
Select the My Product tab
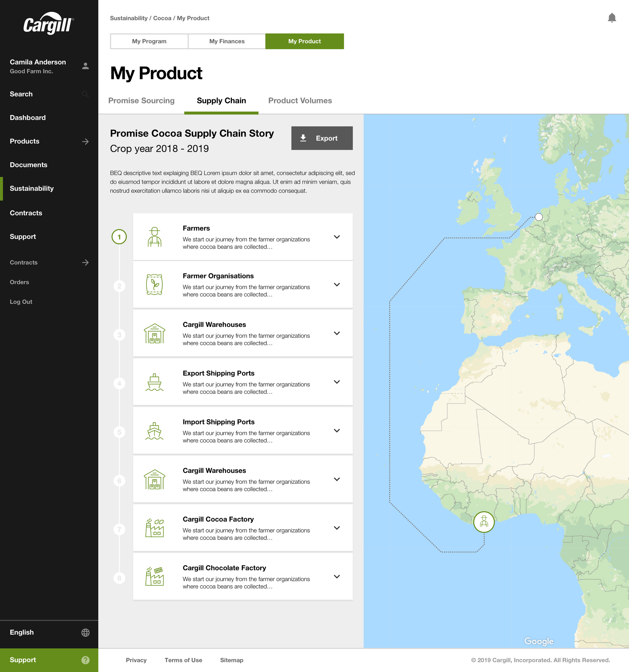pos(304,41)
